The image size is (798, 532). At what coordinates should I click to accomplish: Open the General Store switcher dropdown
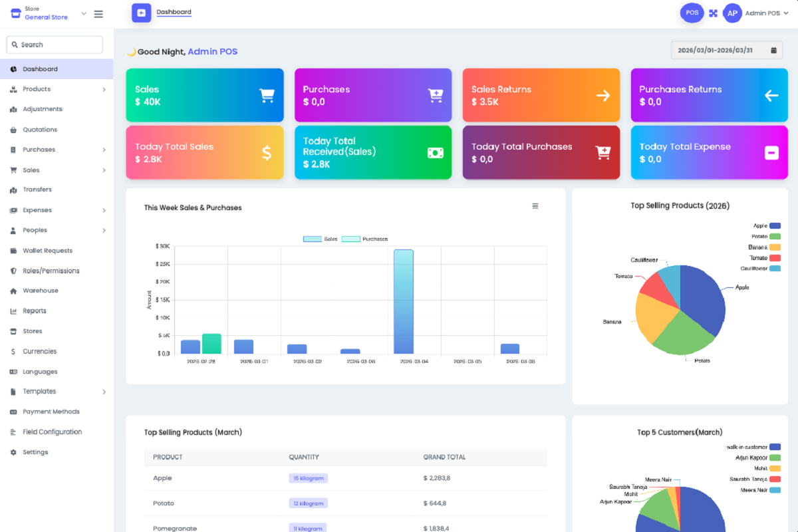[x=83, y=13]
